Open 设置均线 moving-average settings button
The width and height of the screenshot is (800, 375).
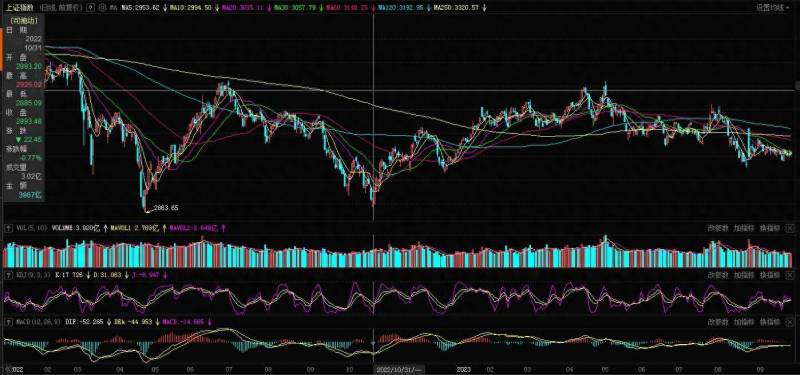point(770,8)
